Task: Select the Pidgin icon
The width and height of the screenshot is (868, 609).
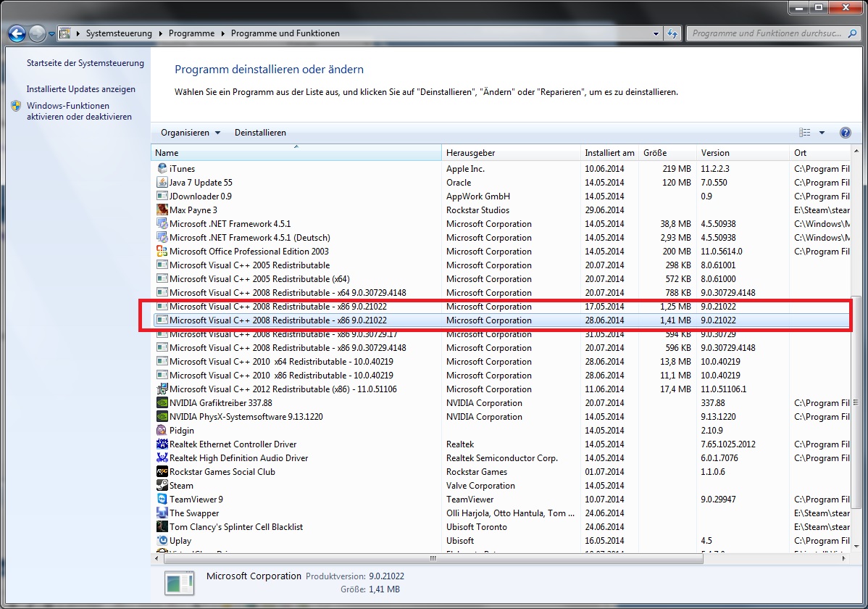Action: pyautogui.click(x=162, y=431)
